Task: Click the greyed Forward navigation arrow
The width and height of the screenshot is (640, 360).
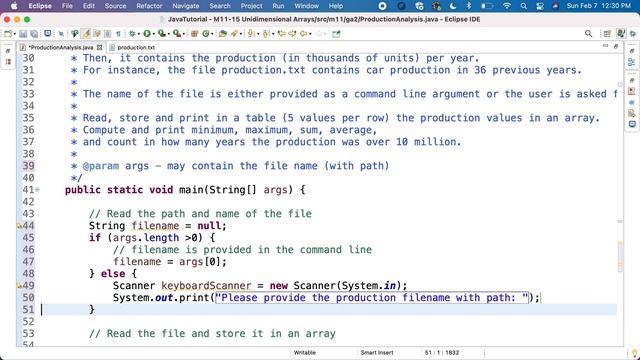Action: coord(319,34)
